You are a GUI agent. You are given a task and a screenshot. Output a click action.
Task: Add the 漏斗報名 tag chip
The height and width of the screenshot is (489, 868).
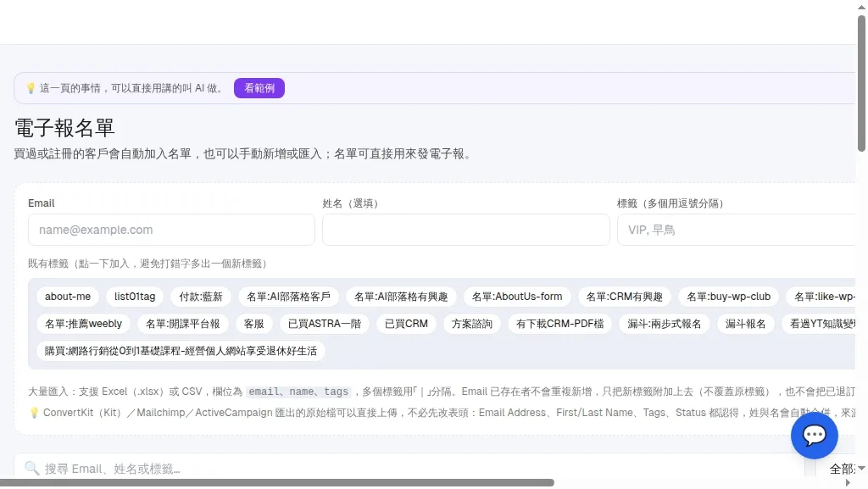coord(746,324)
